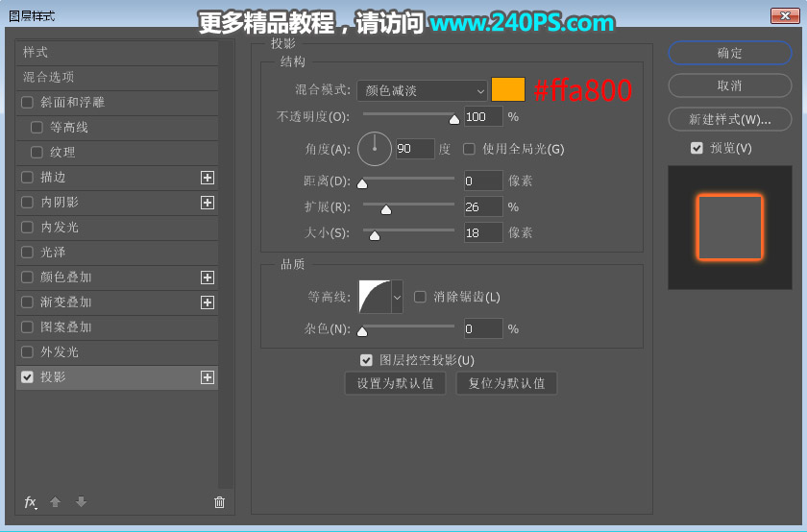Uncheck the 投影 checkbox
807x532 pixels.
[27, 377]
